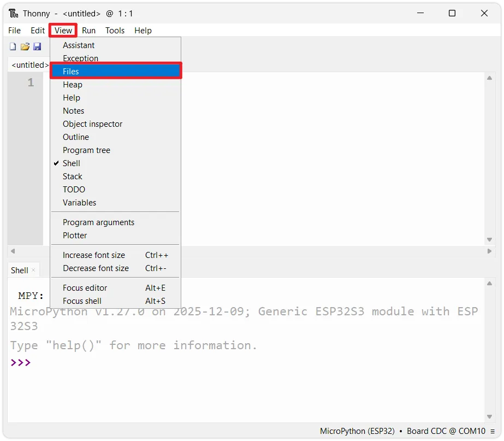Show the Object inspector panel
Image resolution: width=504 pixels, height=441 pixels.
[92, 124]
